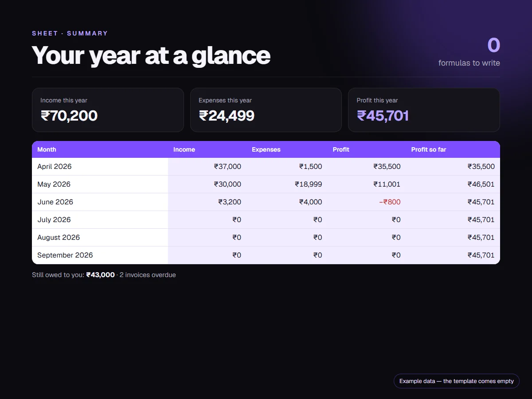Click the bold ₹43,000 owed amount

click(100, 275)
